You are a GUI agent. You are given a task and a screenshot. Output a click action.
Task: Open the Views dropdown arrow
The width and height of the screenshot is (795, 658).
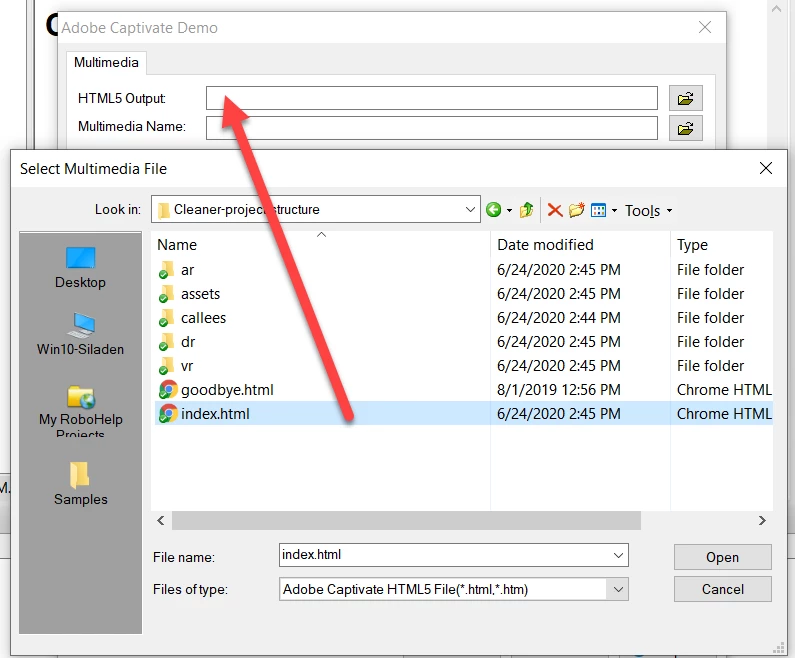coord(614,210)
